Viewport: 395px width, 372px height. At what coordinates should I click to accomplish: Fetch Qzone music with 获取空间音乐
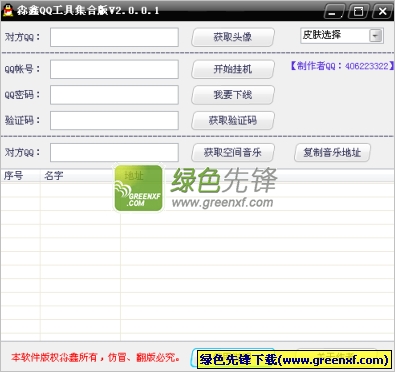[x=233, y=153]
